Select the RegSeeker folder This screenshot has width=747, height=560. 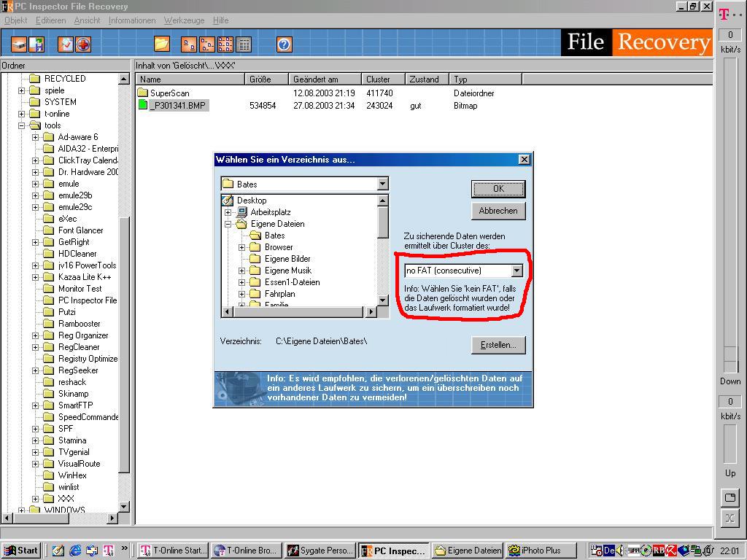click(78, 370)
